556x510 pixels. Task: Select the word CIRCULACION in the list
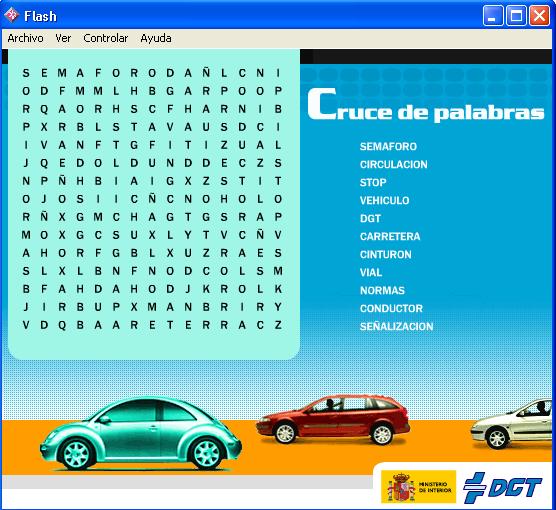[x=394, y=165]
